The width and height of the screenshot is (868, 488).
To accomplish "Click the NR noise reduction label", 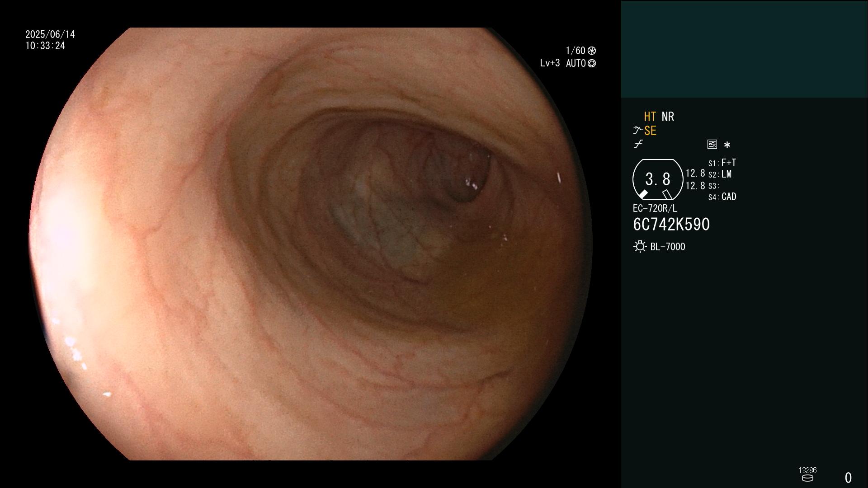I will pos(668,117).
